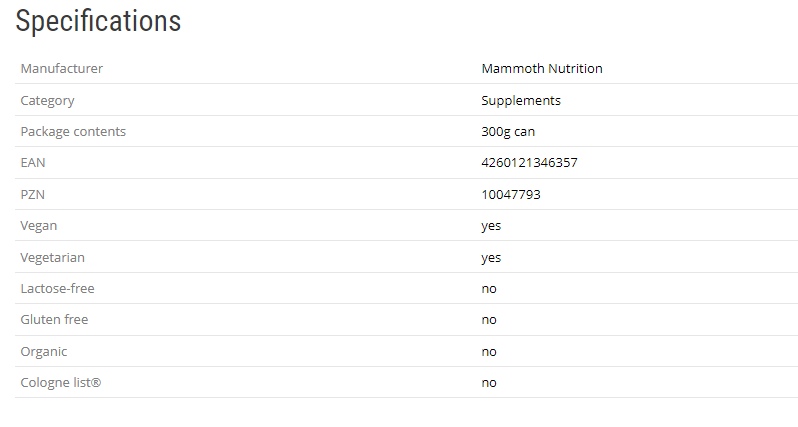The image size is (798, 427).
Task: Click the no value for Gluten free
Action: pos(489,319)
